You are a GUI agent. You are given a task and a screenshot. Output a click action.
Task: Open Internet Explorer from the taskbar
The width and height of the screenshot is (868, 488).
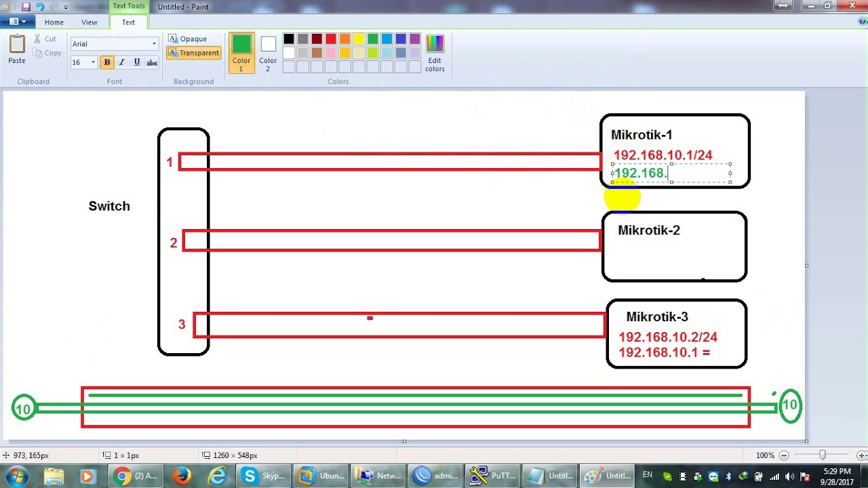[218, 476]
